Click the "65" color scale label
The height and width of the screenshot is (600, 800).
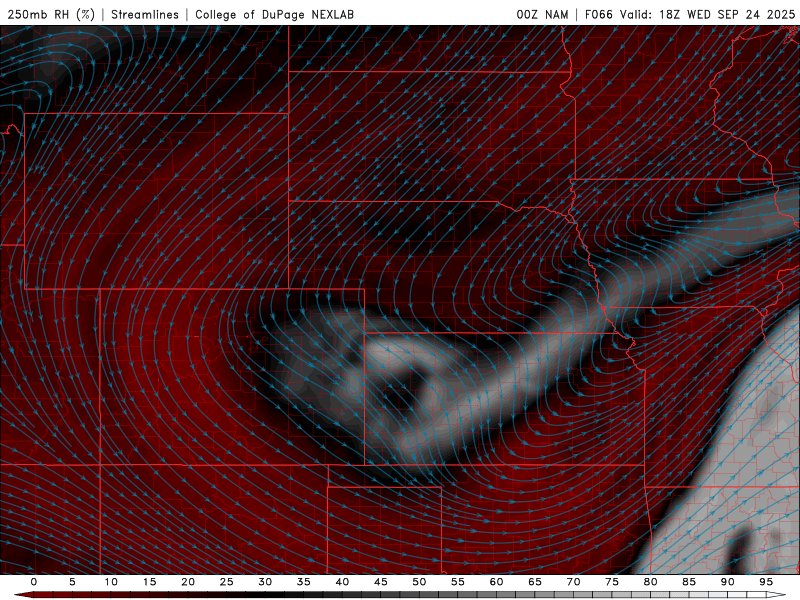point(535,582)
